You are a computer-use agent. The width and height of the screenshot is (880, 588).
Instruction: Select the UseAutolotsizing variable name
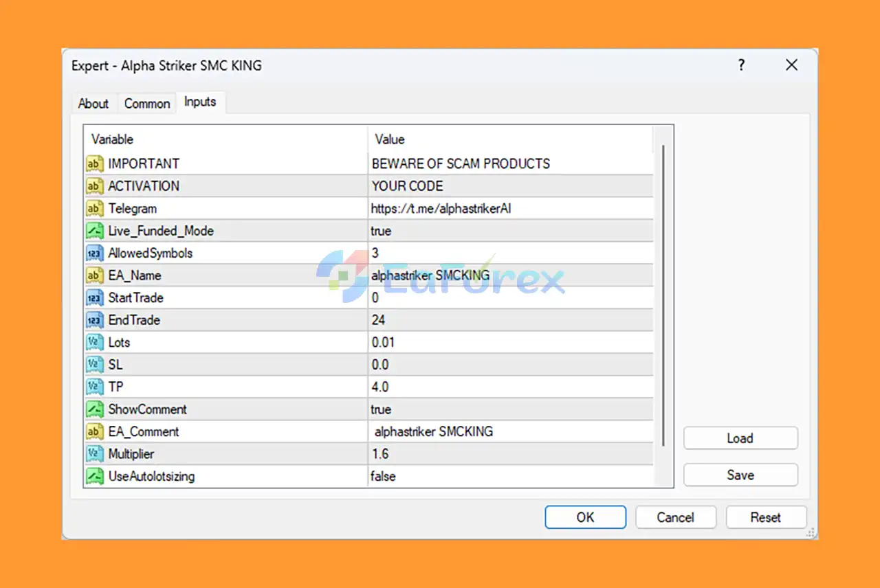pyautogui.click(x=151, y=476)
